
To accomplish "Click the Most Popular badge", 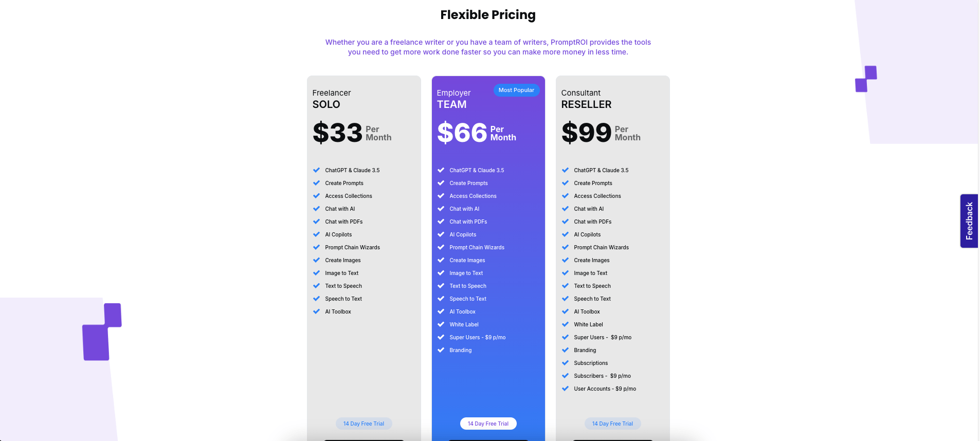I will tap(516, 90).
